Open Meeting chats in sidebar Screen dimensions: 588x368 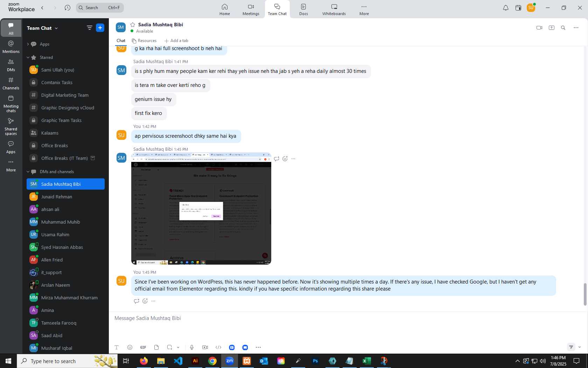coord(11,104)
